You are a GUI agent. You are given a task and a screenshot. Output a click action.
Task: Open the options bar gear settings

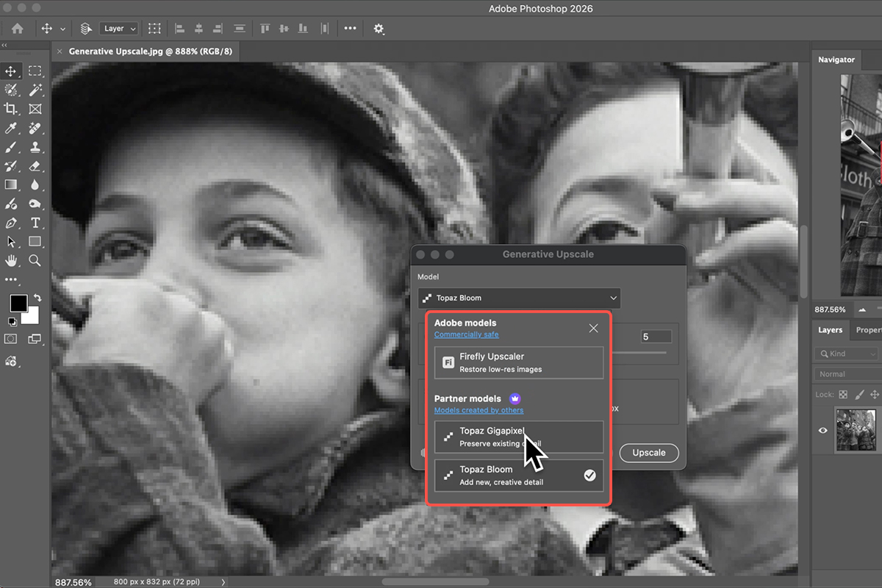coord(379,29)
